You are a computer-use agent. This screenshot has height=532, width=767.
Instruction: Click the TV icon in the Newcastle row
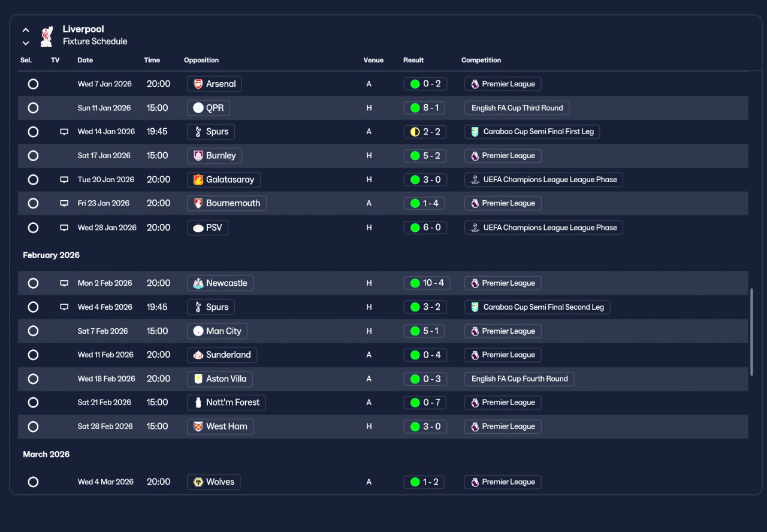tap(64, 283)
